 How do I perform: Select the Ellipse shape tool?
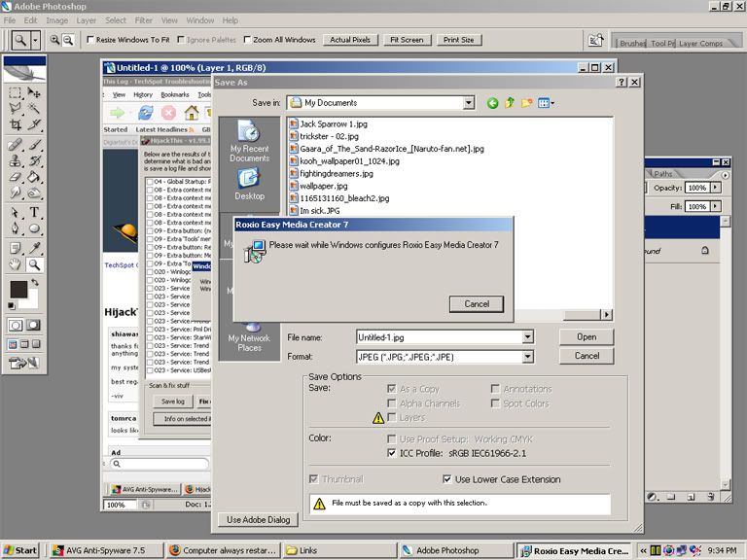point(34,228)
